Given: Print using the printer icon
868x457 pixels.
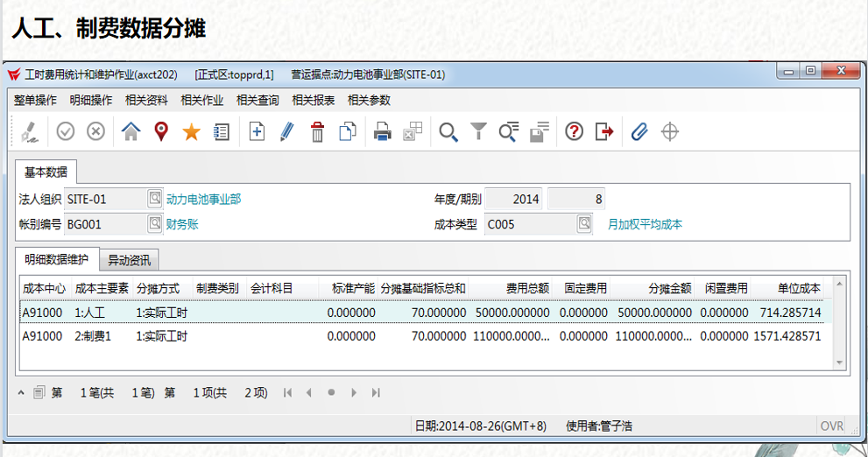Looking at the screenshot, I should click(x=383, y=131).
